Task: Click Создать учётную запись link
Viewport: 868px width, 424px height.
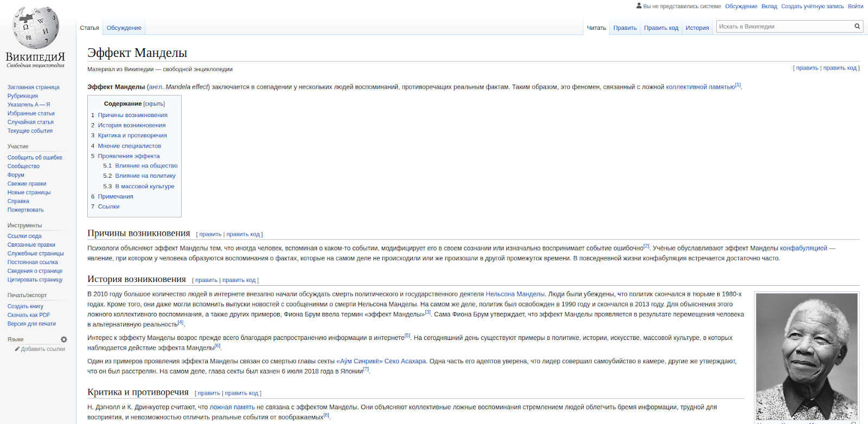Action: pyautogui.click(x=812, y=7)
